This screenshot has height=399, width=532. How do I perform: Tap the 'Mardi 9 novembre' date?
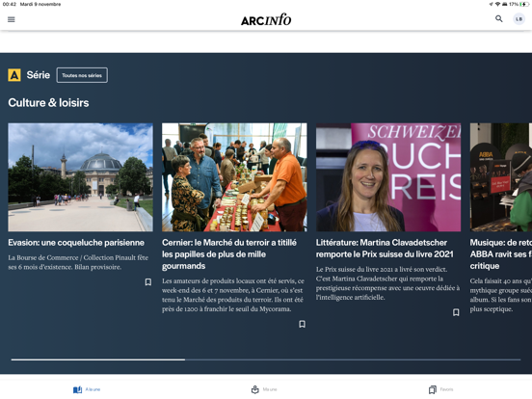pyautogui.click(x=40, y=4)
